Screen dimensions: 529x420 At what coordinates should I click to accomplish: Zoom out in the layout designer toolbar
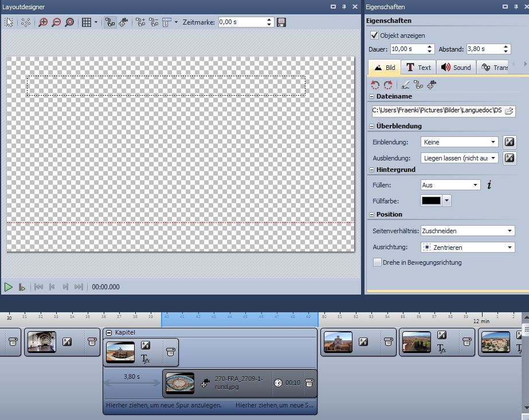point(56,22)
